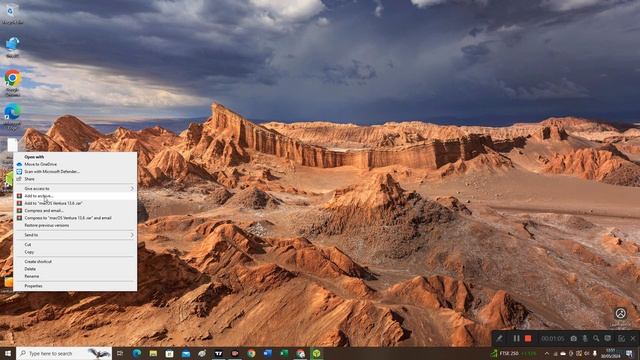Close the recording toolbar
Image resolution: width=640 pixels, height=360 pixels.
pyautogui.click(x=633, y=339)
